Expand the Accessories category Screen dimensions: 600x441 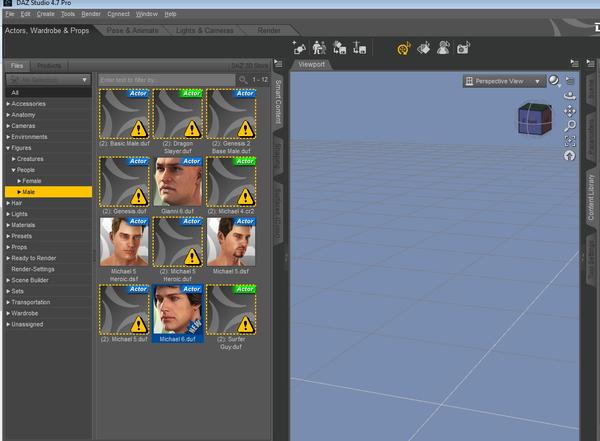(x=8, y=104)
